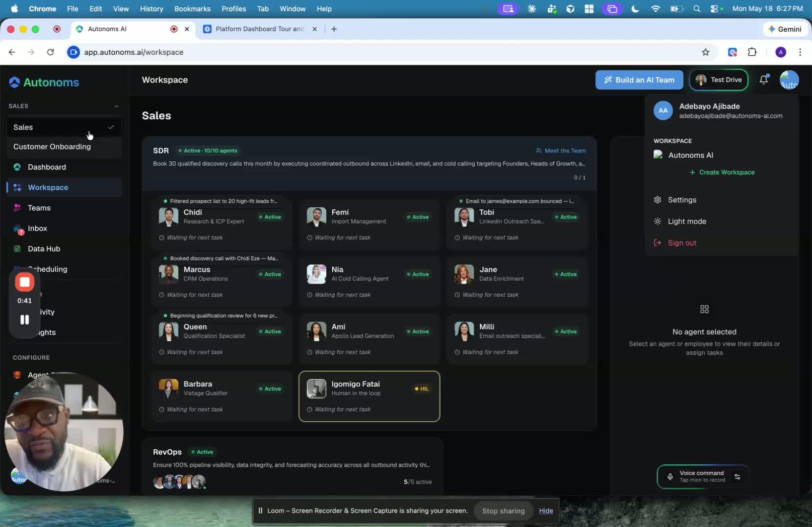This screenshot has height=527, width=812.
Task: Click the Wi-Fi status icon
Action: tap(656, 9)
